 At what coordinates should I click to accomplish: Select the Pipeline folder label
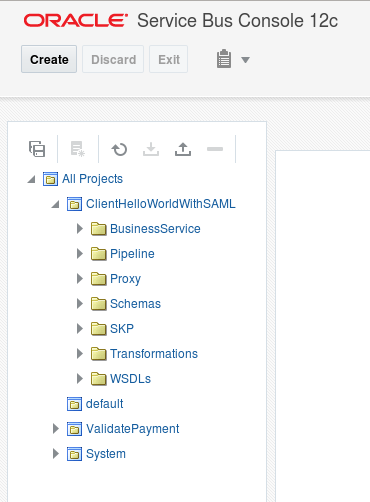(x=132, y=254)
